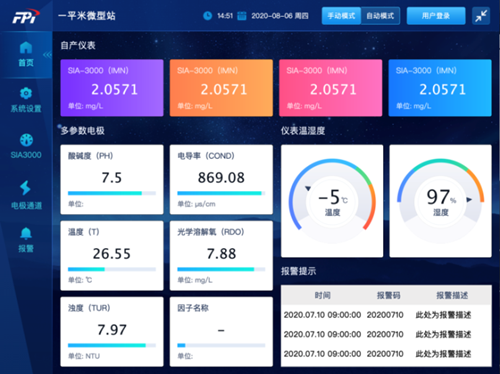Click the humidity 97% gauge
This screenshot has height=374, width=500.
click(x=440, y=201)
